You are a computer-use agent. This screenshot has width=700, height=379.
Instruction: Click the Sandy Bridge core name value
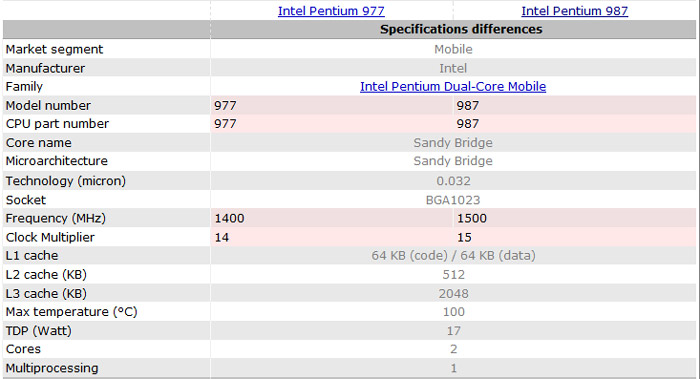(x=453, y=143)
